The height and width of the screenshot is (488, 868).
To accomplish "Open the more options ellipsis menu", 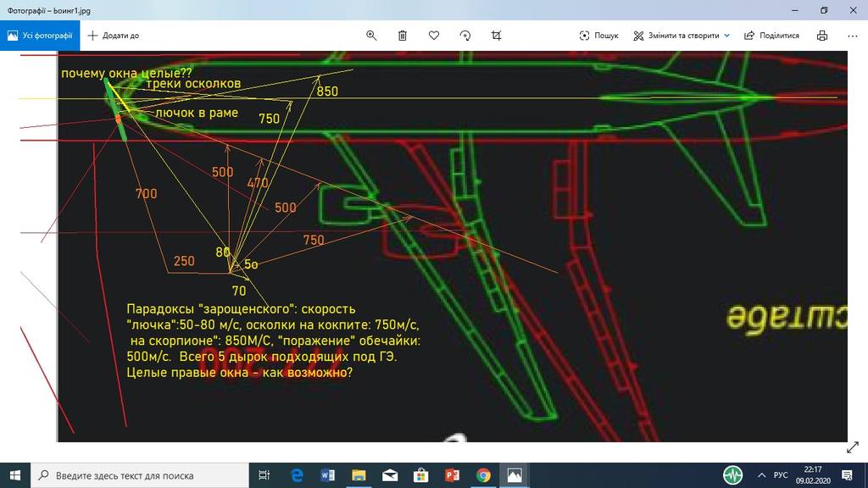I will coord(853,36).
